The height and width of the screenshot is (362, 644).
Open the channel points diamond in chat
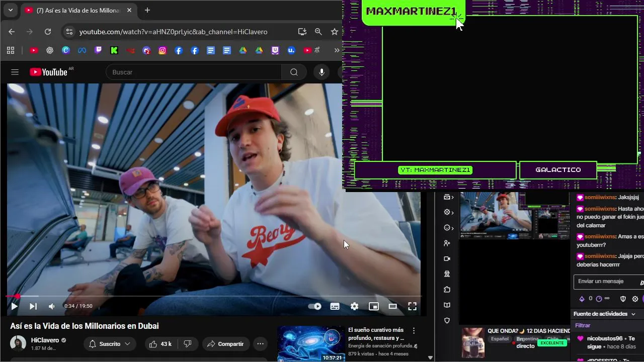(x=582, y=299)
